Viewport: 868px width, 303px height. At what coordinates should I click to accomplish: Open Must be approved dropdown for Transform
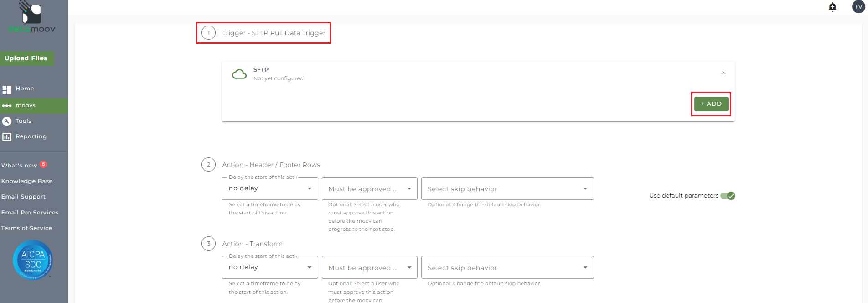coord(370,267)
